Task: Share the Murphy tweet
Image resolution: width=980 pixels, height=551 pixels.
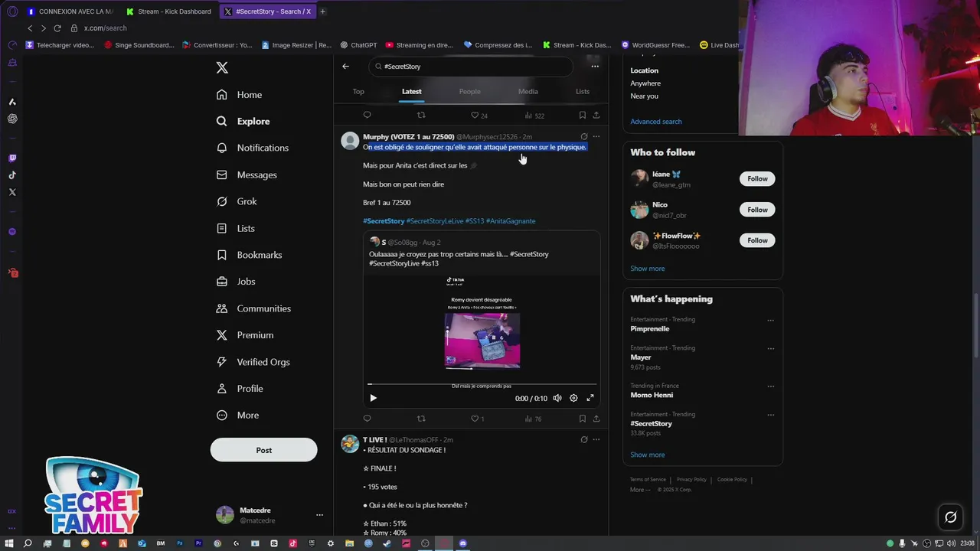Action: pyautogui.click(x=596, y=419)
